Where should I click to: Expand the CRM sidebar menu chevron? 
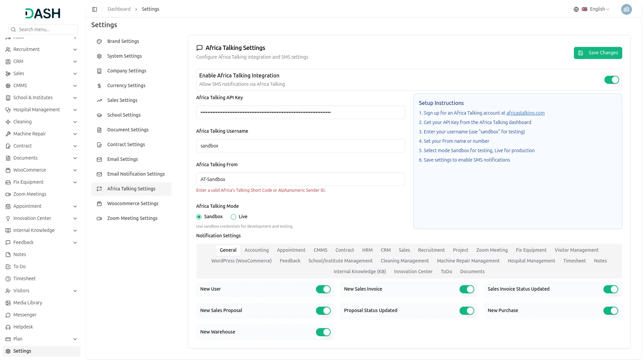point(75,62)
